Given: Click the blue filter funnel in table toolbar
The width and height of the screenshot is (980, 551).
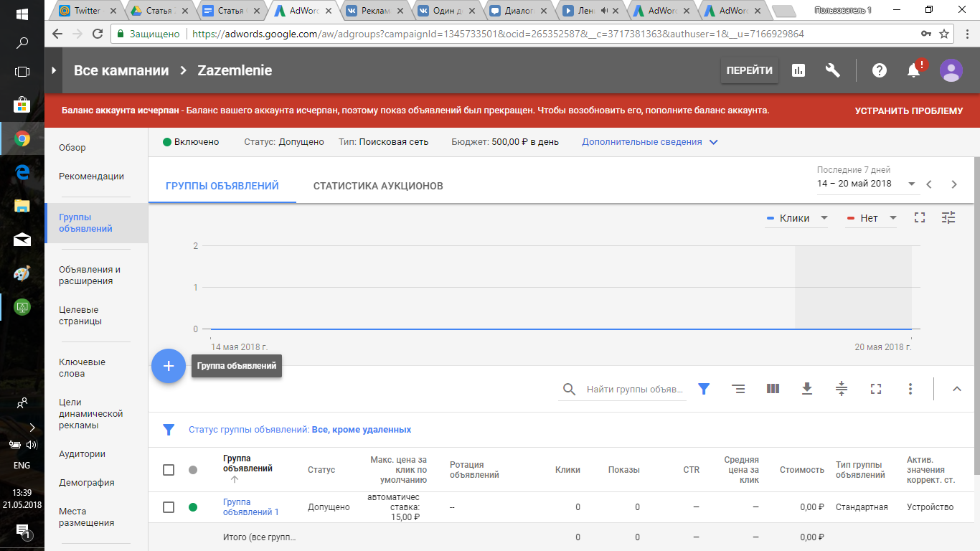Looking at the screenshot, I should click(x=704, y=389).
